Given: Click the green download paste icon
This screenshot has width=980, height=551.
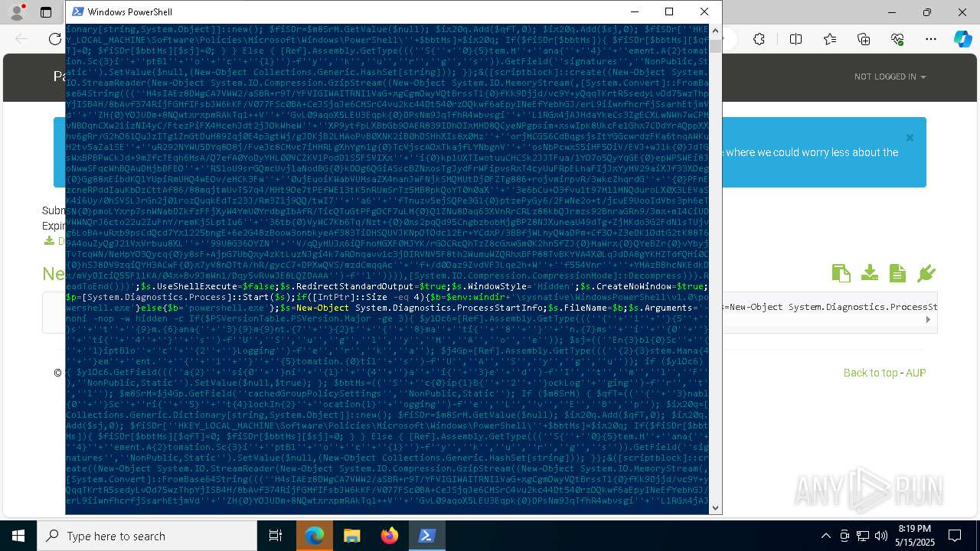Looking at the screenshot, I should coord(869,273).
